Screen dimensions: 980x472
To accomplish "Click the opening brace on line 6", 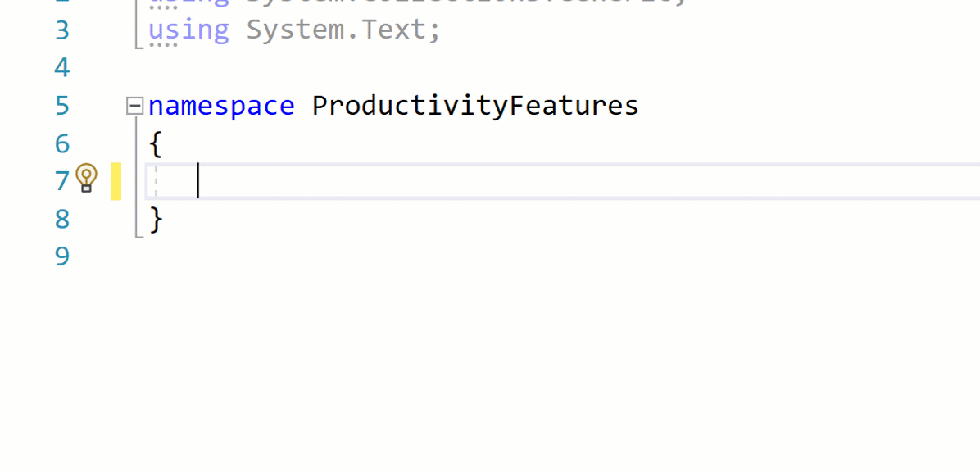I will [x=156, y=144].
